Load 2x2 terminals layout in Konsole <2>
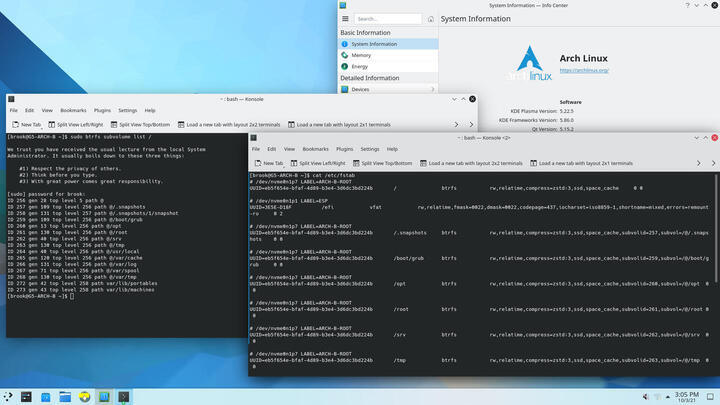Screen dimensions: 720x405 [x=471, y=163]
